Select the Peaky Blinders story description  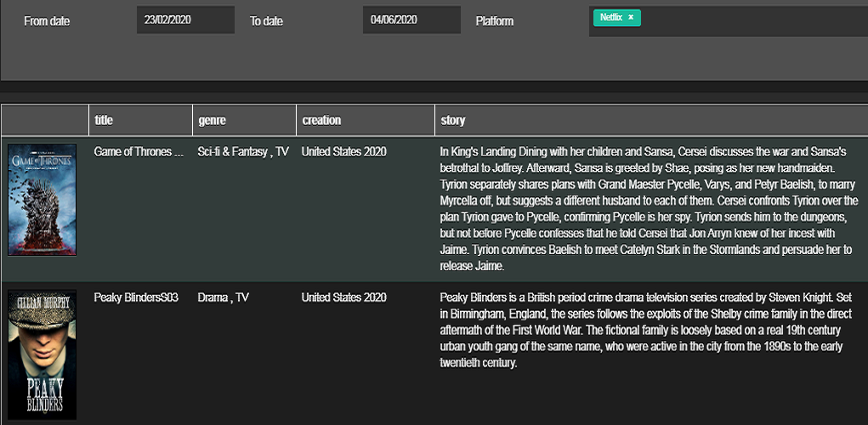(x=649, y=331)
